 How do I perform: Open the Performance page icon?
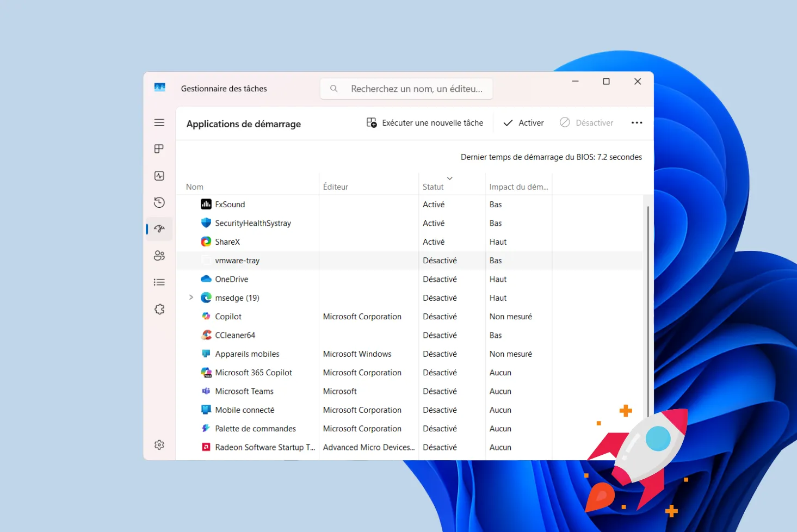pos(159,176)
